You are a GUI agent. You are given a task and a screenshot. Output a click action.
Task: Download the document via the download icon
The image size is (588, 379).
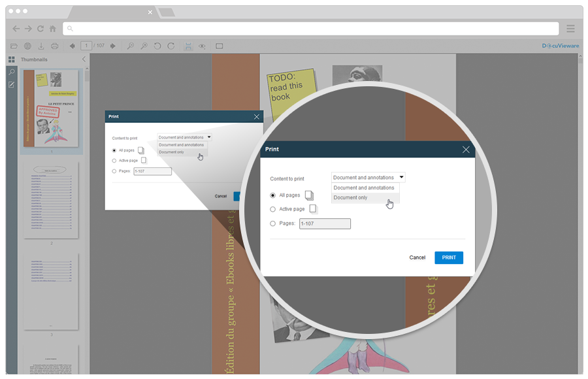(x=41, y=46)
